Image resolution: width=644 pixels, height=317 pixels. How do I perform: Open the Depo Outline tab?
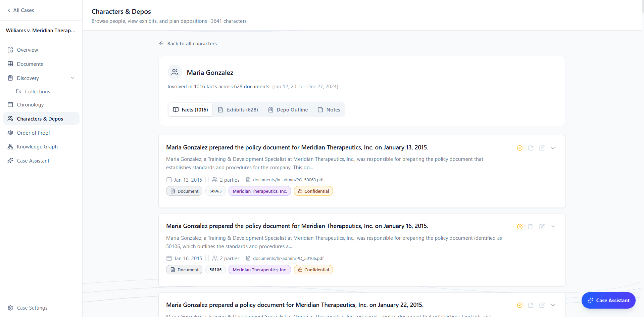pos(288,110)
